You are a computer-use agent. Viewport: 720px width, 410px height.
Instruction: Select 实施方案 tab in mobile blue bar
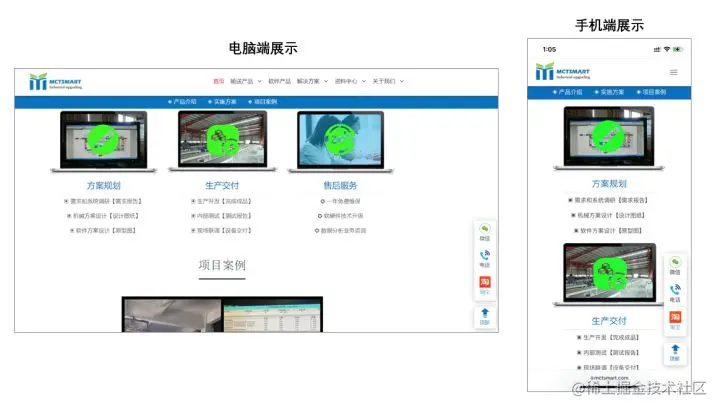point(609,92)
